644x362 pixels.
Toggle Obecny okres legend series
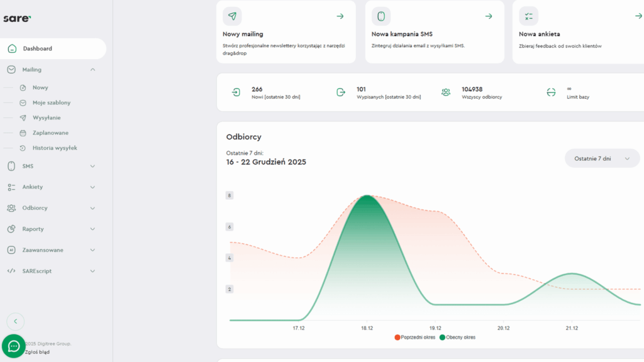pyautogui.click(x=457, y=337)
